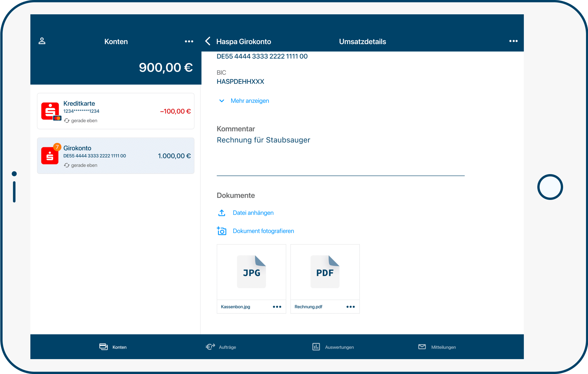Go back with the arrow beside Haspa Girokonto
This screenshot has height=374, width=588.
(208, 41)
